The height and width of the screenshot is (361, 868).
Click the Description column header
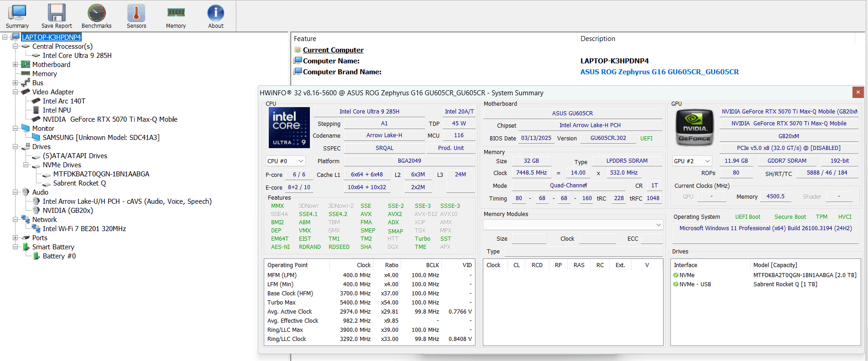[716, 39]
